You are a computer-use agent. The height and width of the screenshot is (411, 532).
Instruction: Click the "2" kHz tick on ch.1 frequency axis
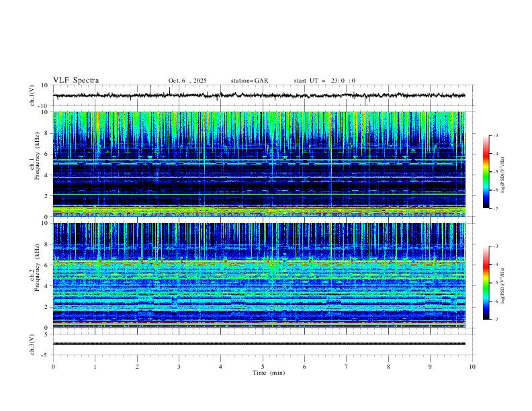46,195
